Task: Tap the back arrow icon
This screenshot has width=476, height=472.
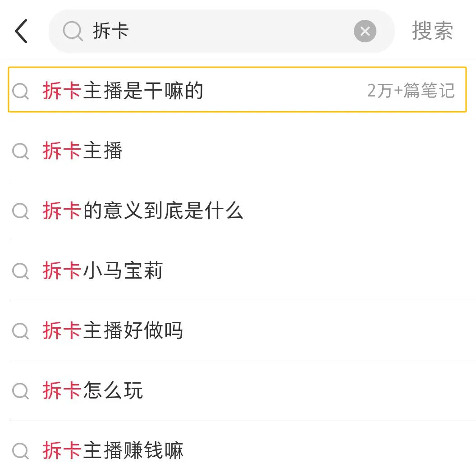Action: (x=21, y=32)
